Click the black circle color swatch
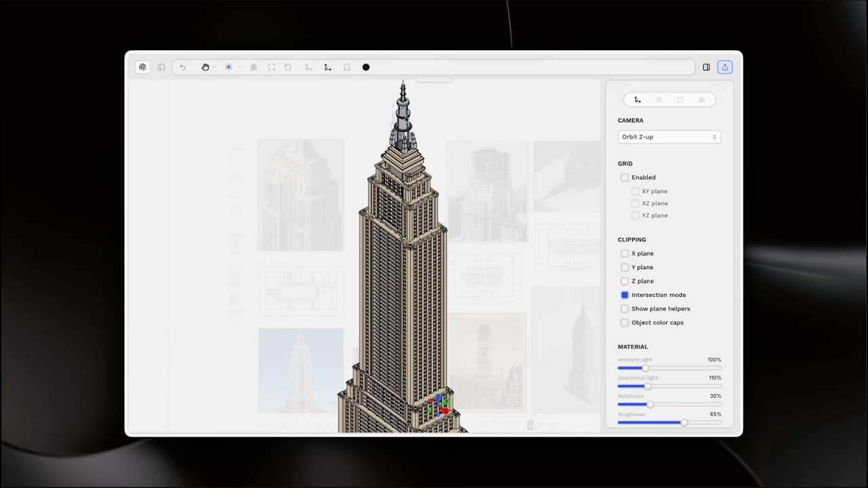Image resolution: width=868 pixels, height=488 pixels. (366, 67)
